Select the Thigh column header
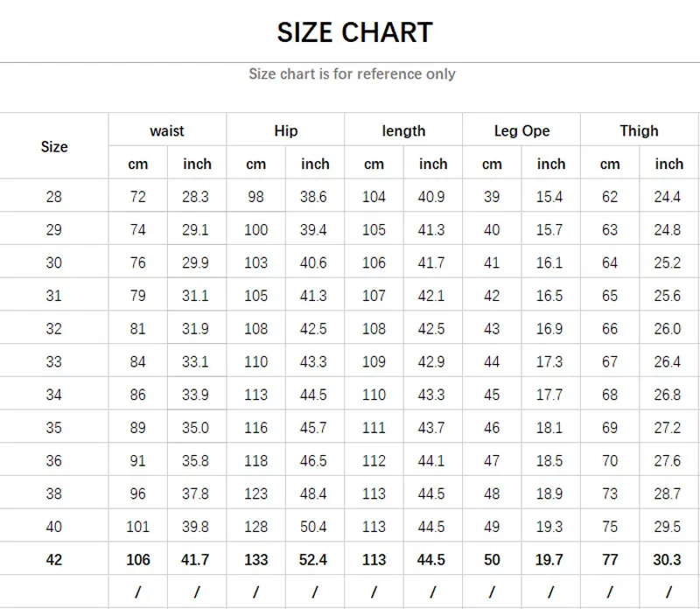Viewport: 700px width, 609px height. (640, 130)
